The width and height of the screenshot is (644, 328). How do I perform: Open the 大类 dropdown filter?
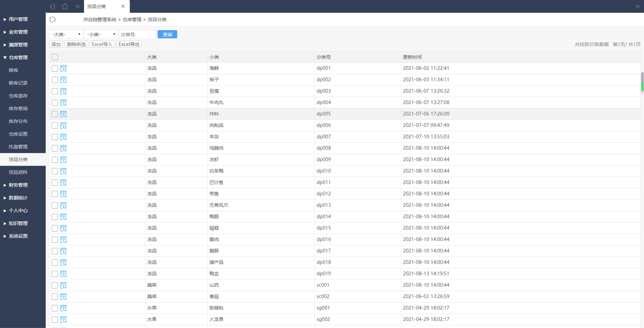tap(66, 35)
